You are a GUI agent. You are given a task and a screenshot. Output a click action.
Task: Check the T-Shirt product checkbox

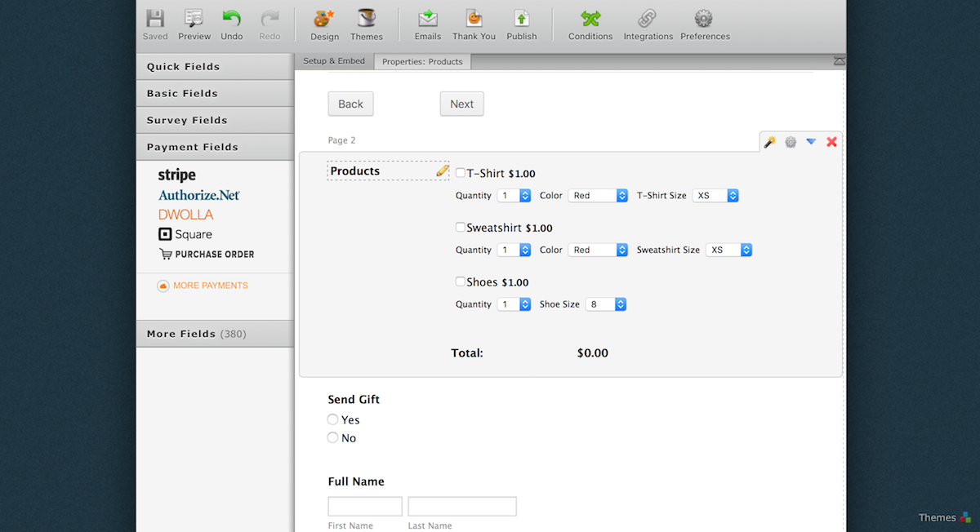[x=461, y=173]
